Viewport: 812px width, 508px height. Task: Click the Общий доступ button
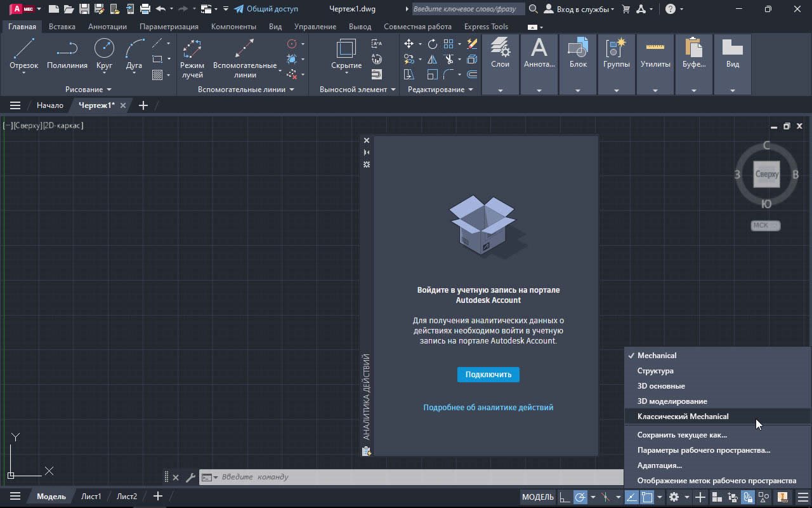click(266, 9)
